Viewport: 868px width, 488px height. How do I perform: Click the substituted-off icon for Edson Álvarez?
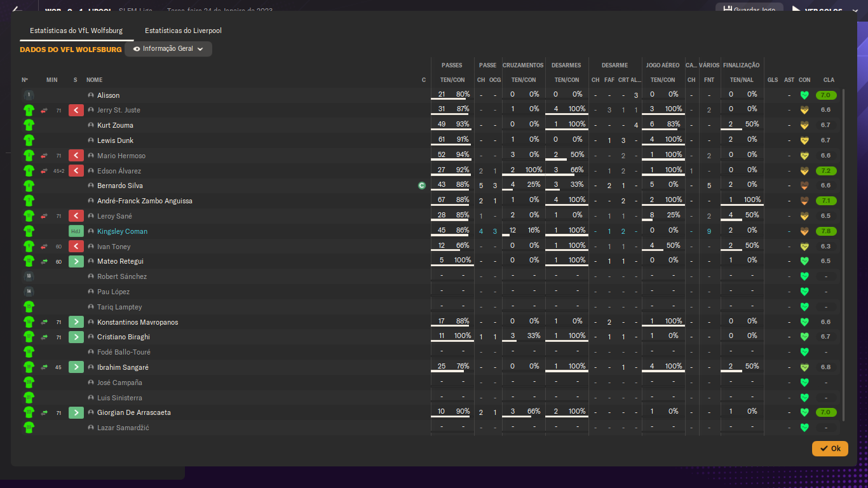click(76, 171)
